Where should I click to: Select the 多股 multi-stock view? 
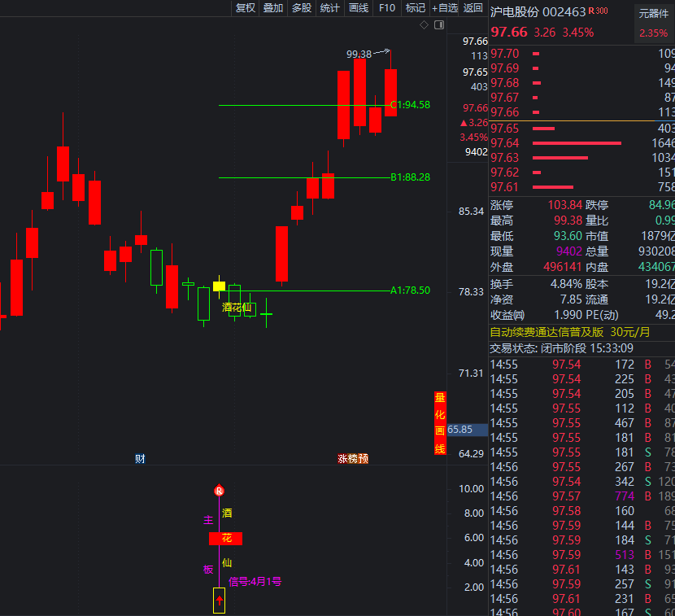pos(302,8)
